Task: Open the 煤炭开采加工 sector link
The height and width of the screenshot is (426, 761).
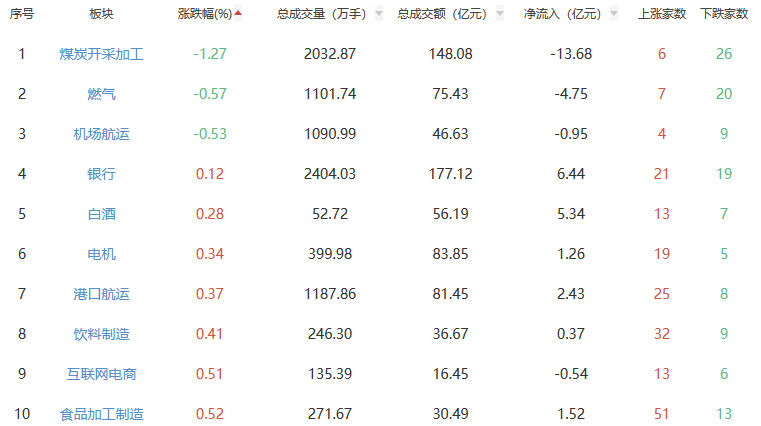Action: [x=101, y=54]
